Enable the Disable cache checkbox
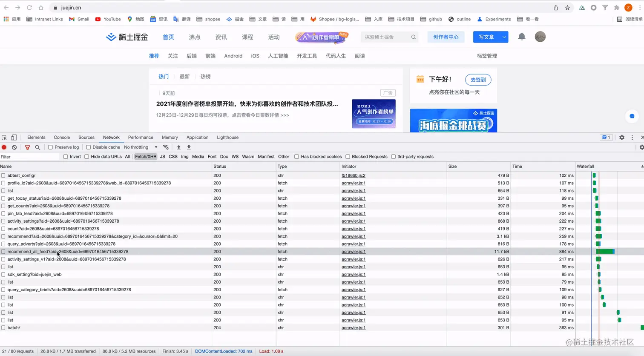 89,147
